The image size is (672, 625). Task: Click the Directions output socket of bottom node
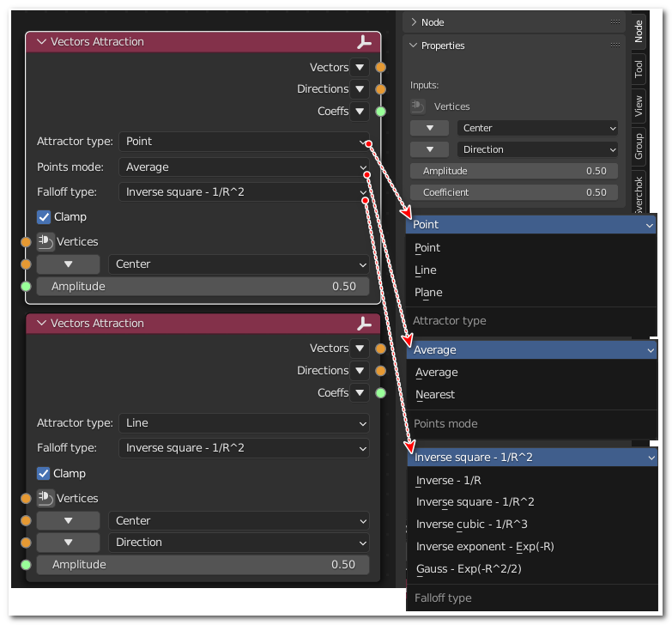(x=380, y=370)
